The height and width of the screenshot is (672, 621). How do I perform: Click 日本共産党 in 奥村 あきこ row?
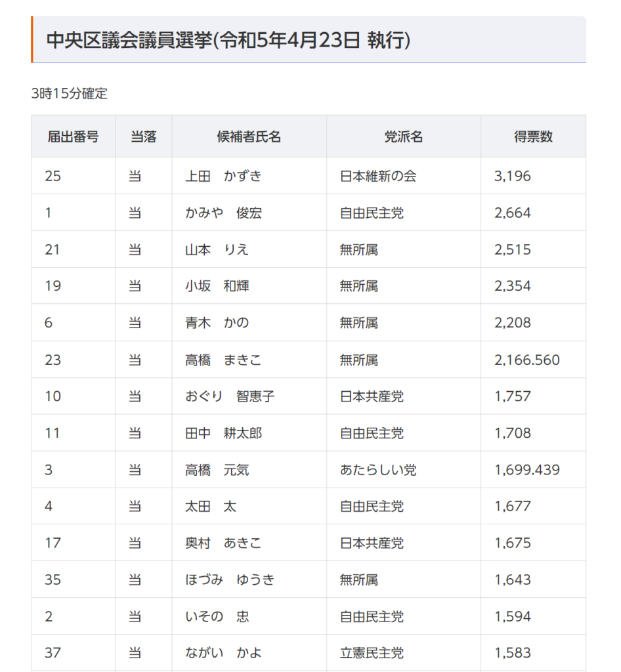pos(372,543)
